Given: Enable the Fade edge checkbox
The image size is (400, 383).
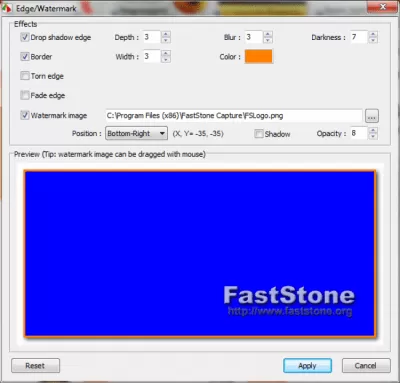Looking at the screenshot, I should click(25, 95).
